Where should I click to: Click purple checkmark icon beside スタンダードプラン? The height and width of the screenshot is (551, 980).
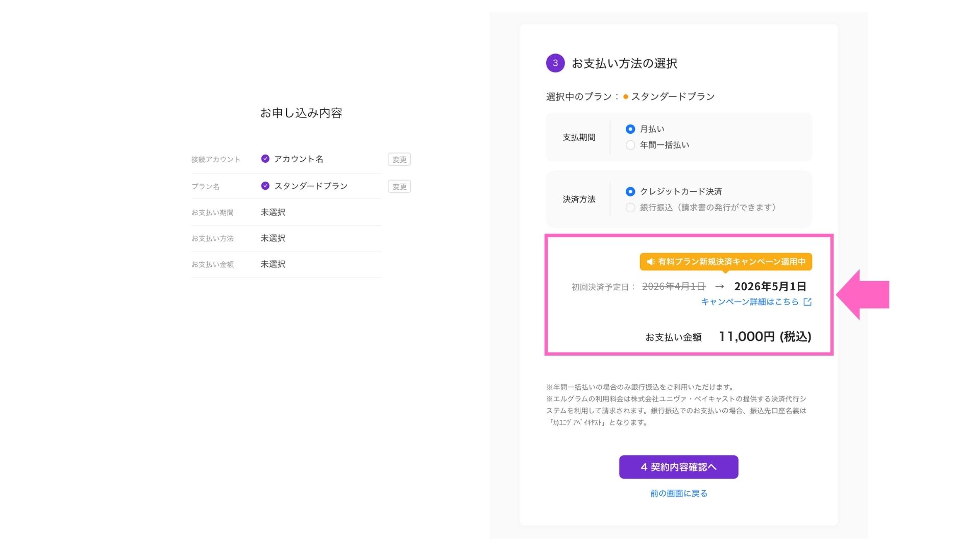pos(265,186)
